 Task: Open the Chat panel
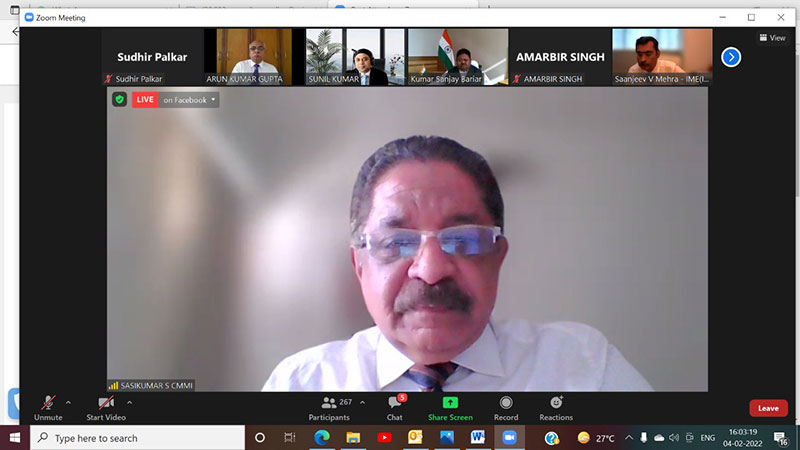(x=395, y=406)
